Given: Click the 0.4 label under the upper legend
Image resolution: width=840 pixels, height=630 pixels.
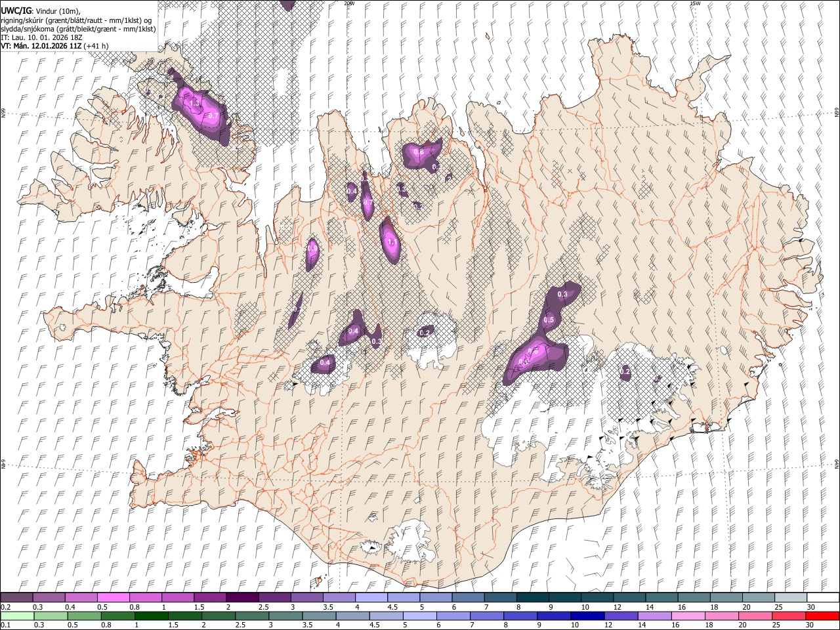Looking at the screenshot, I should pyautogui.click(x=70, y=607).
